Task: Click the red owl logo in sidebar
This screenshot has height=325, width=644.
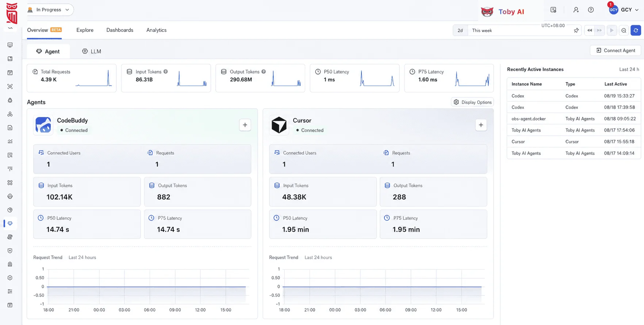Action: (12, 13)
